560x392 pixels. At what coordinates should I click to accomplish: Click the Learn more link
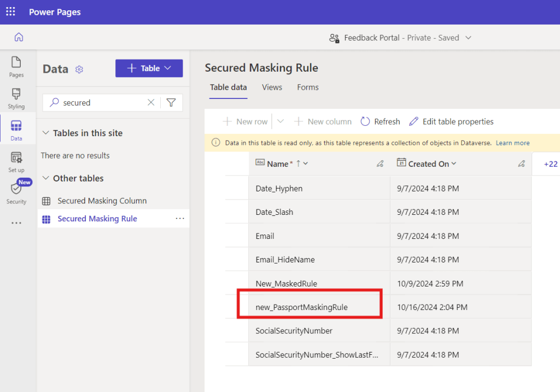(512, 143)
